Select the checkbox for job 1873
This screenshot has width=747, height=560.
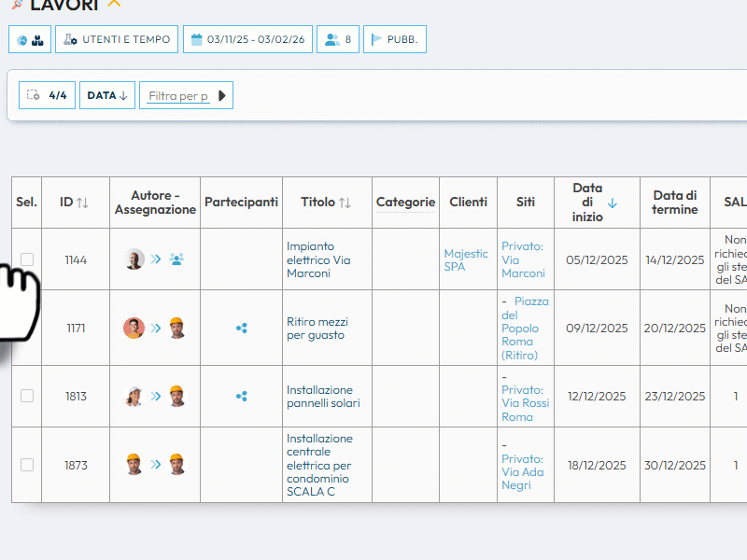[x=27, y=465]
